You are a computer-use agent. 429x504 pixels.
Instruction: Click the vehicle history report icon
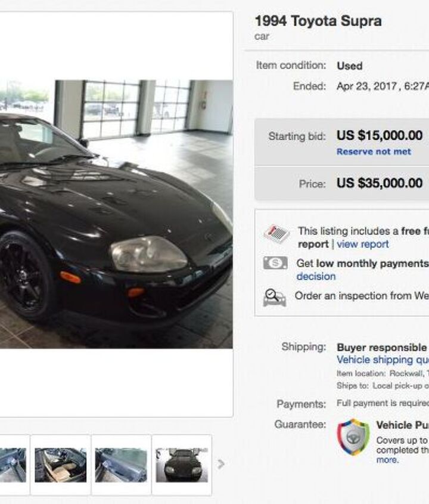click(276, 233)
